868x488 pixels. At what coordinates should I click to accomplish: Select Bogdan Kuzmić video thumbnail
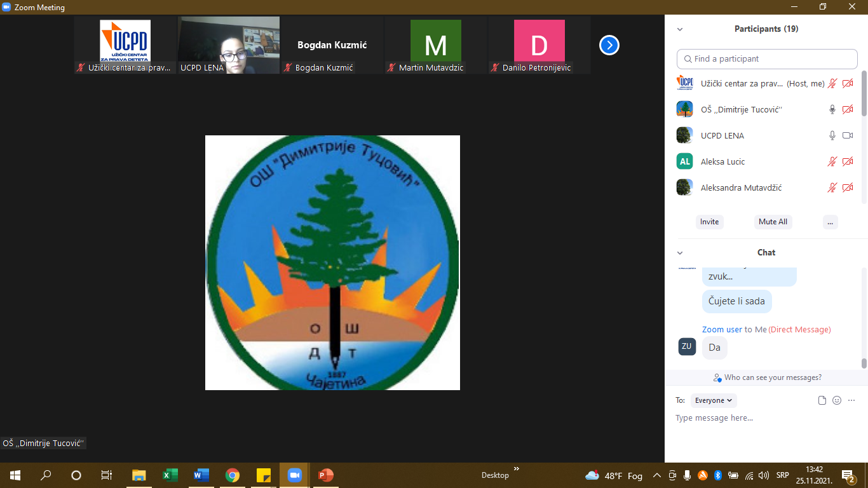coord(332,45)
